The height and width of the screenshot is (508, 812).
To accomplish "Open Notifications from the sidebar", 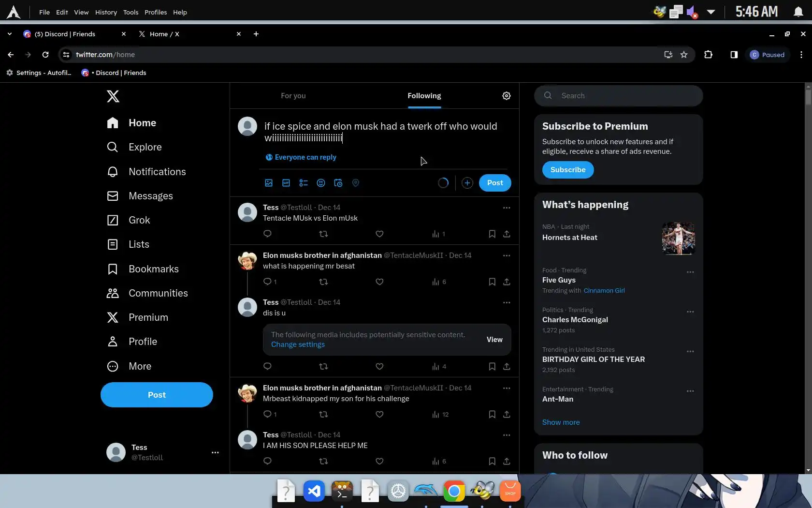I will 146,172.
